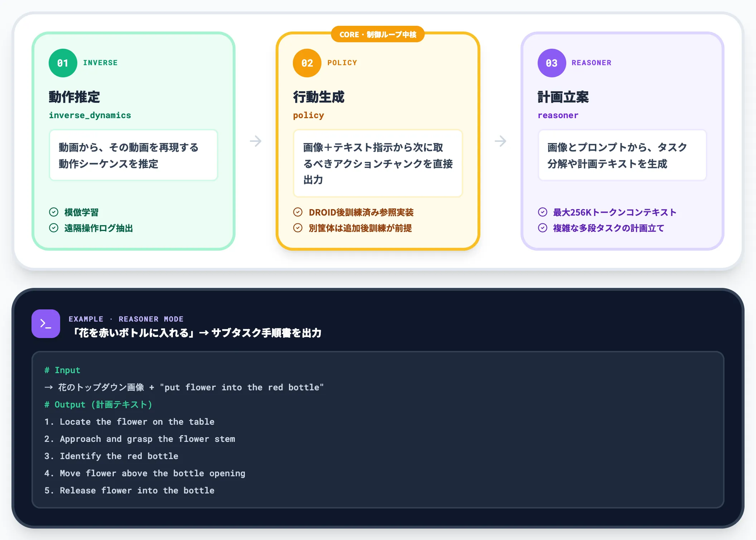Click the purple terminal prompt icon

[x=46, y=324]
